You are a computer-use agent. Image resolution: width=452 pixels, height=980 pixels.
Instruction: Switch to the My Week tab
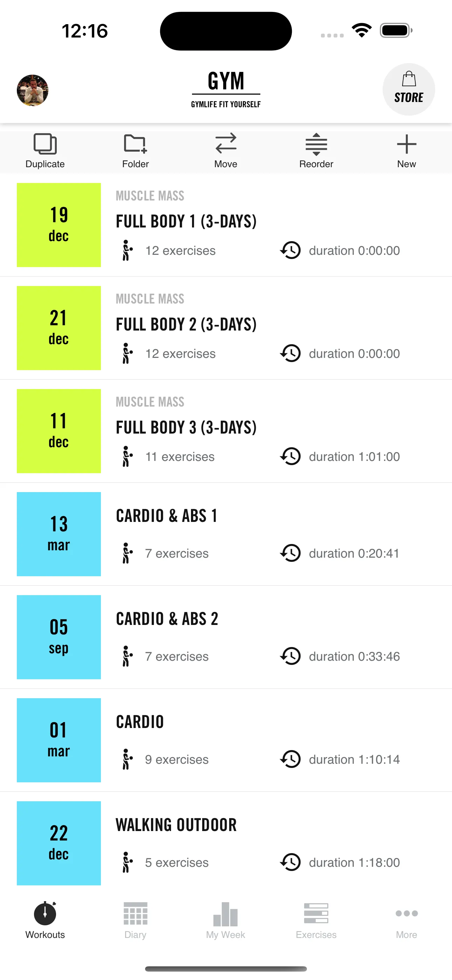[x=226, y=919]
